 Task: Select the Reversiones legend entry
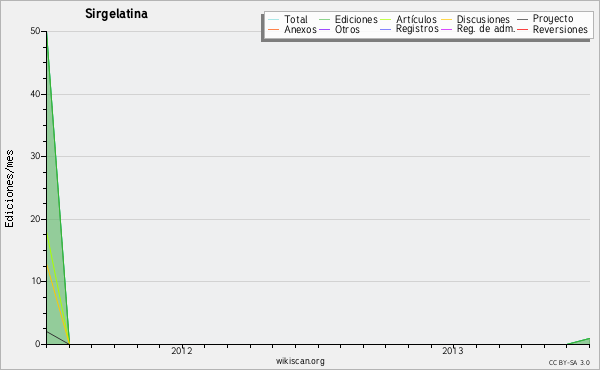[553, 29]
